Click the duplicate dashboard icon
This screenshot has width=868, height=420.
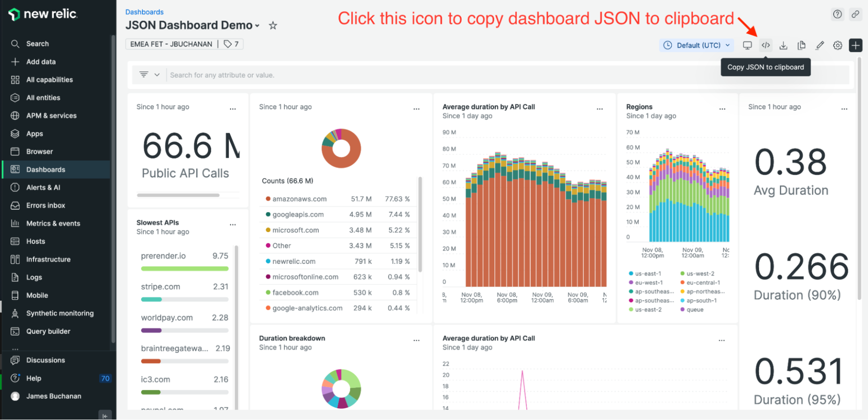[802, 45]
